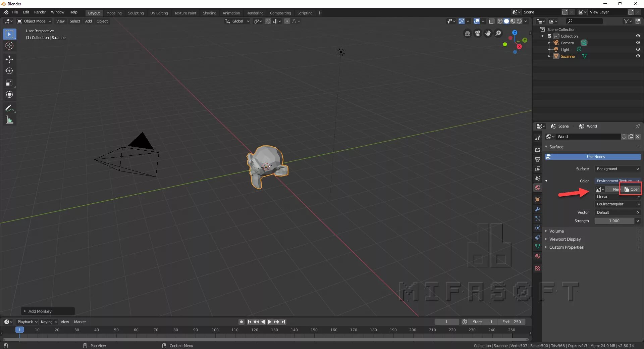
Task: Toggle proportional editing
Action: pyautogui.click(x=287, y=21)
